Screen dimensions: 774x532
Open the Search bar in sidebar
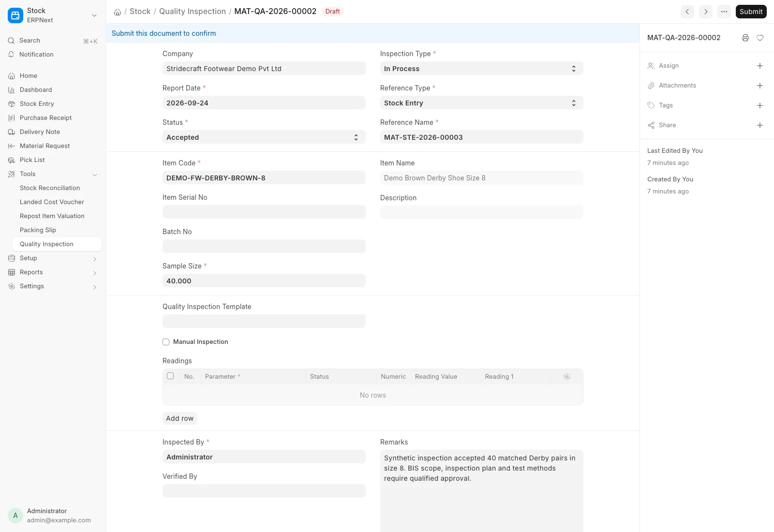53,41
